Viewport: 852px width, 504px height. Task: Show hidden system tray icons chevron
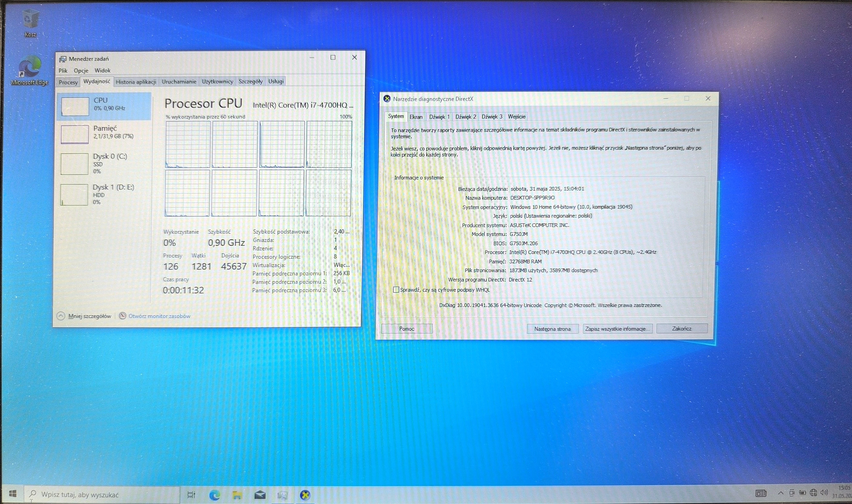[x=781, y=493]
